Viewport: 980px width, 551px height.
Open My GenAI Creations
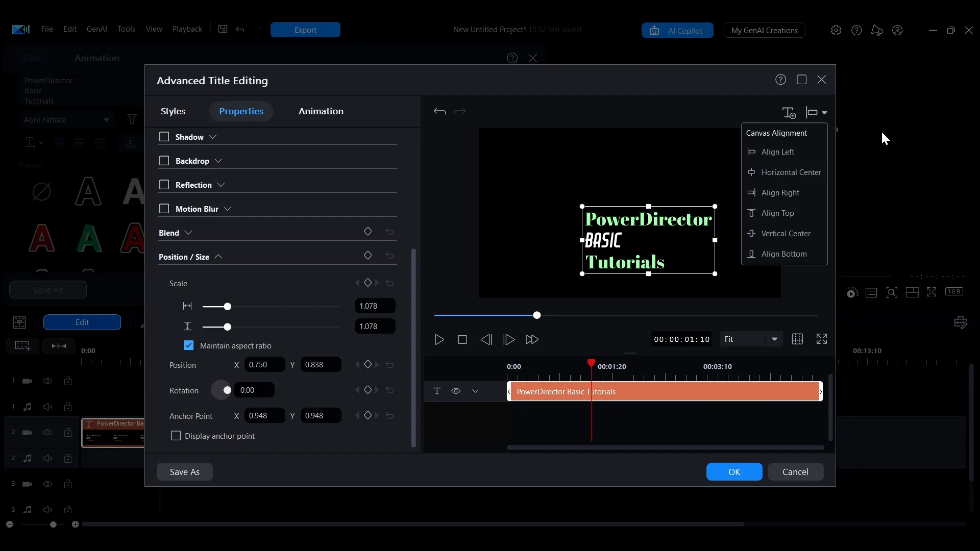765,31
